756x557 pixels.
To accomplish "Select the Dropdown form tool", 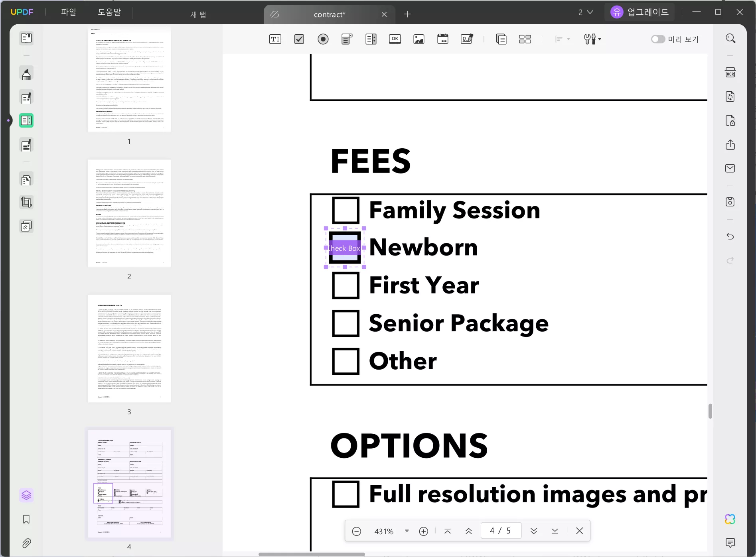I will [x=347, y=39].
